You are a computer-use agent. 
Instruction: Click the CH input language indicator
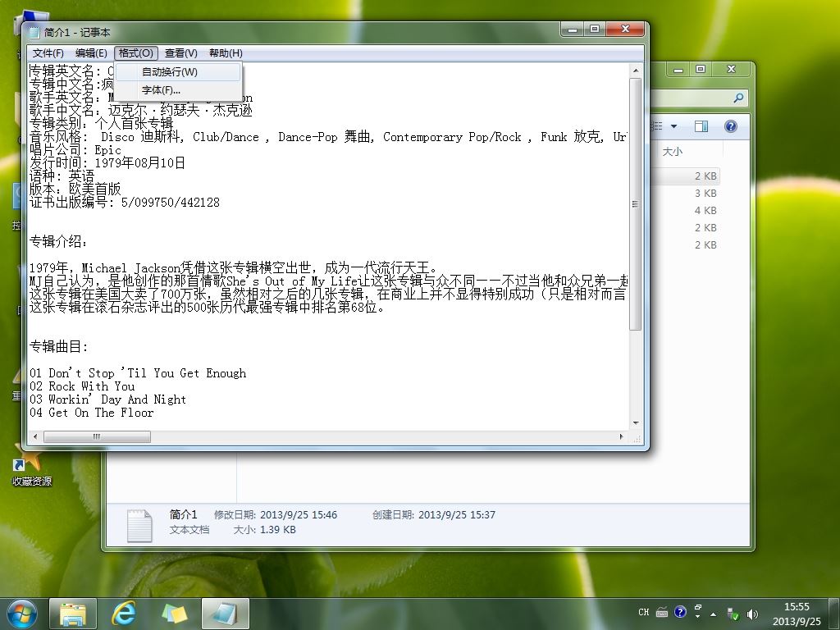point(643,612)
